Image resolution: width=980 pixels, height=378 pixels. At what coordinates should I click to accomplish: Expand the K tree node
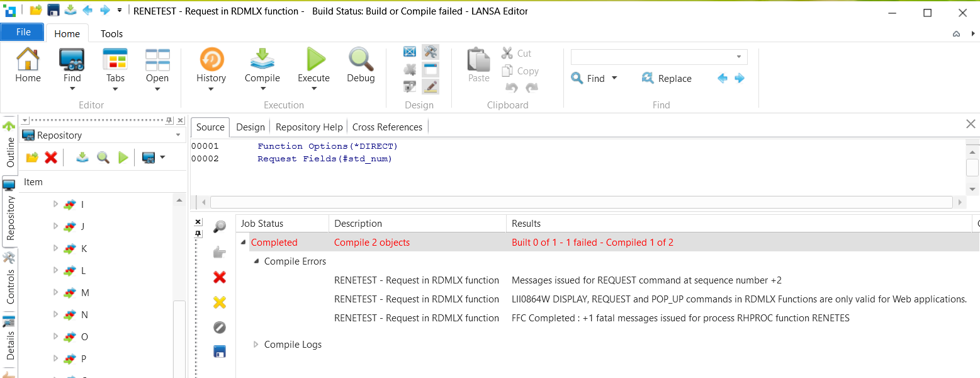click(x=55, y=248)
